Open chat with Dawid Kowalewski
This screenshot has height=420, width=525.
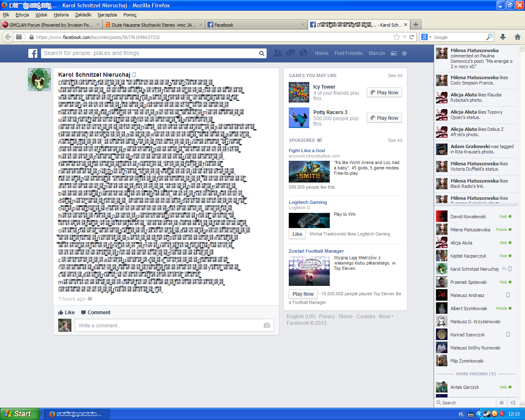468,217
